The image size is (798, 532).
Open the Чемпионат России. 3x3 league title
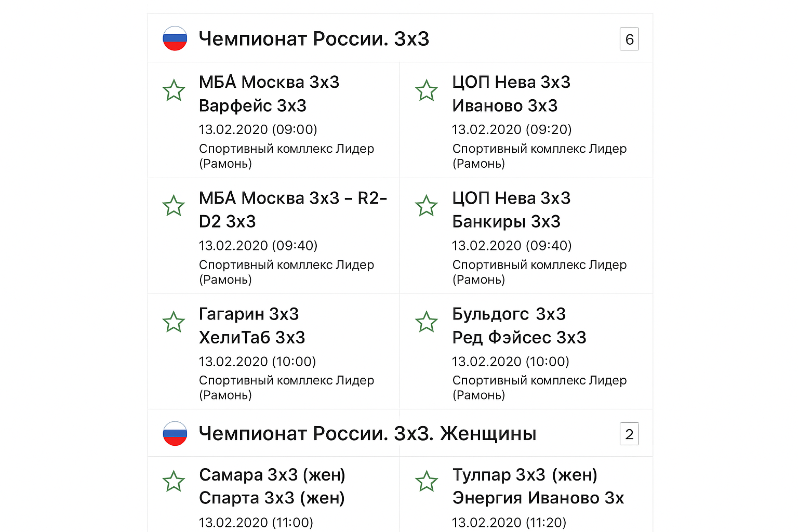click(x=314, y=39)
